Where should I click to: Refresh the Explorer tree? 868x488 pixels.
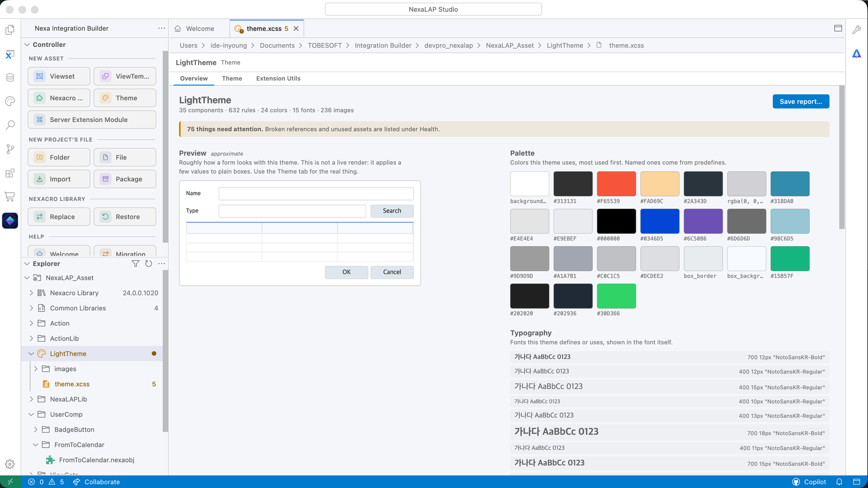click(x=149, y=264)
